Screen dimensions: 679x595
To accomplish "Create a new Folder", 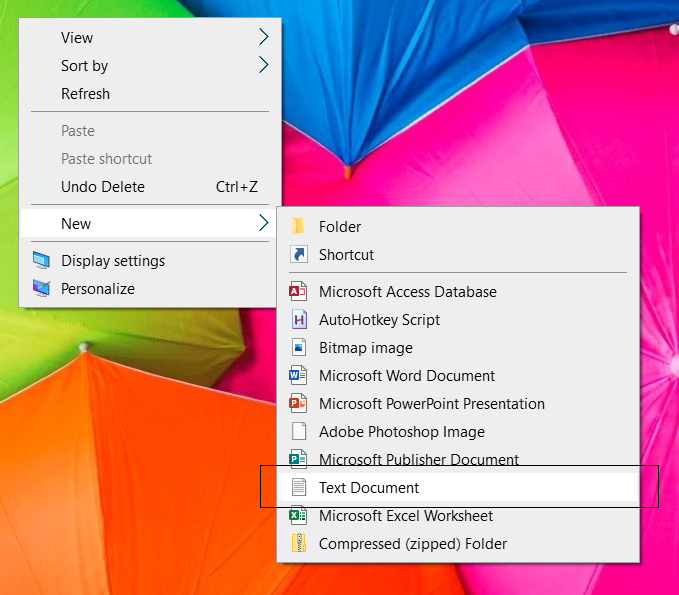I will pyautogui.click(x=458, y=226).
